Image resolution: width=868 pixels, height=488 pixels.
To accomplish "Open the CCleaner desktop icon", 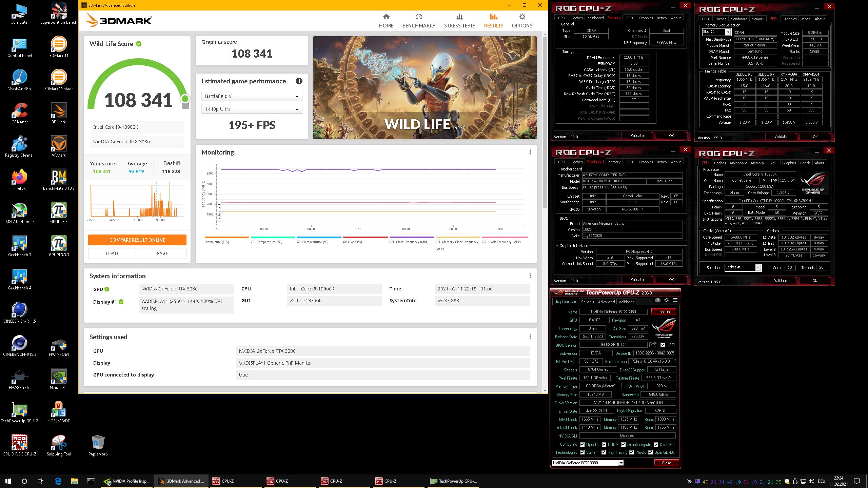I will 20,113.
